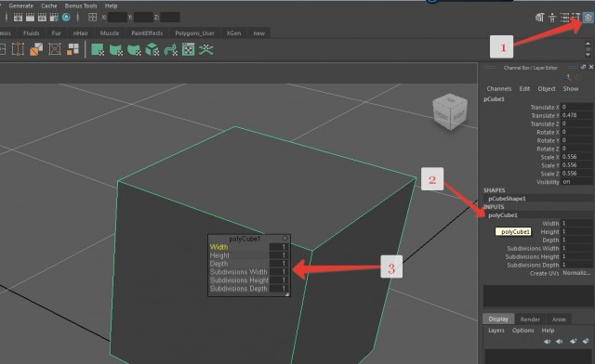Switch to the PaintEffects shelf tab
The height and width of the screenshot is (364, 595).
pos(147,33)
